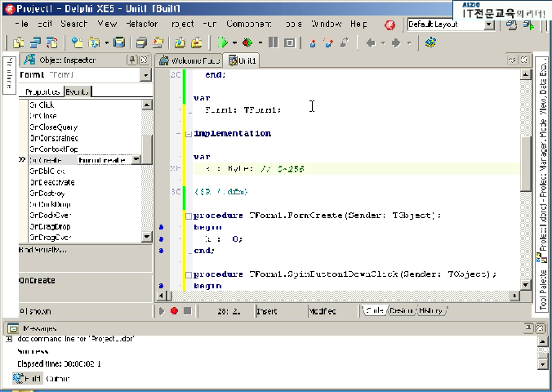Image resolution: width=552 pixels, height=392 pixels.
Task: Open the Back arrow history dropdown
Action: point(383,43)
